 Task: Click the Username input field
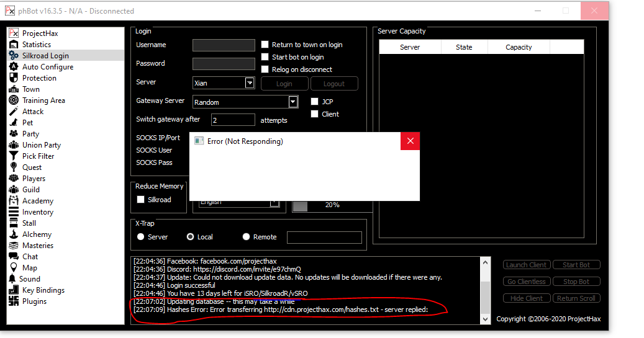click(x=224, y=45)
